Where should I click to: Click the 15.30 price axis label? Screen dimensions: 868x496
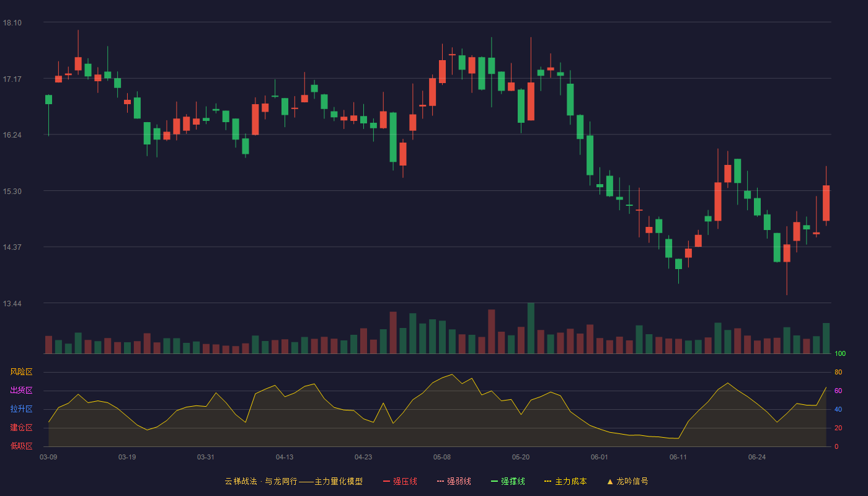(12, 192)
